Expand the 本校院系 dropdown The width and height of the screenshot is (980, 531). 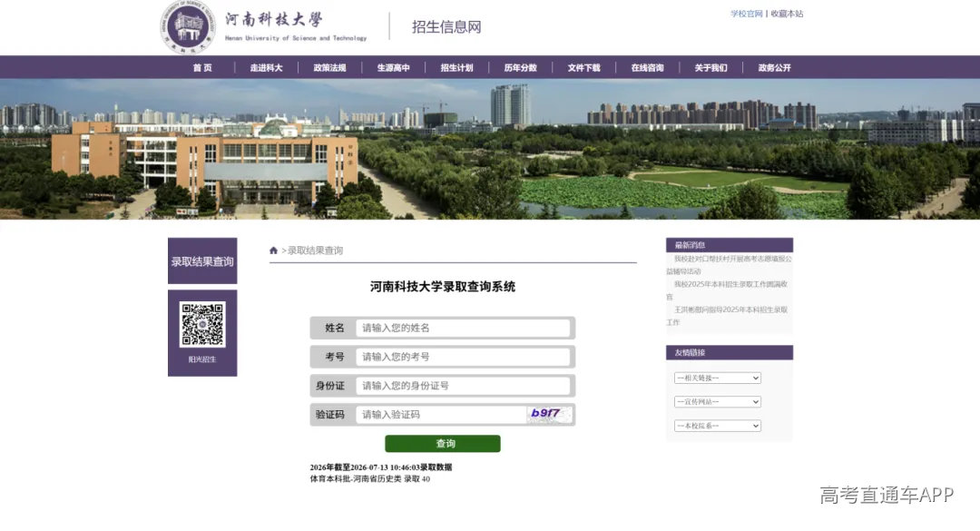pos(718,426)
